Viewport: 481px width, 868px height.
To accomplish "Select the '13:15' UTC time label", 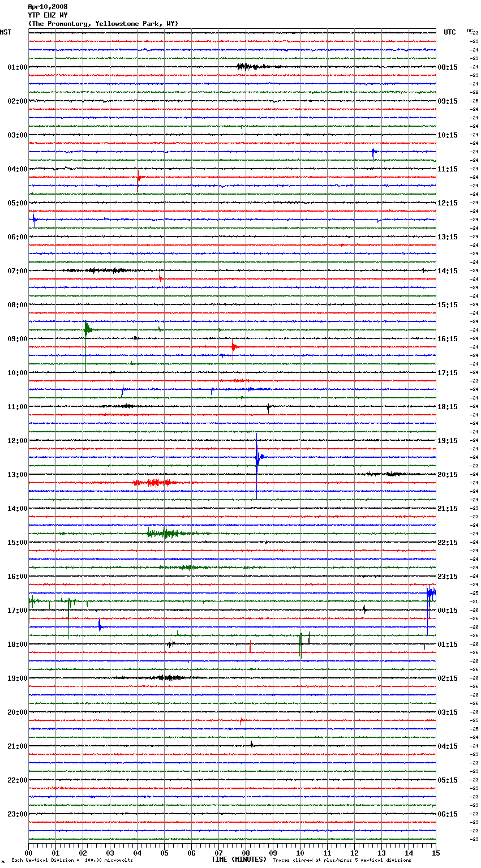I will (x=448, y=237).
